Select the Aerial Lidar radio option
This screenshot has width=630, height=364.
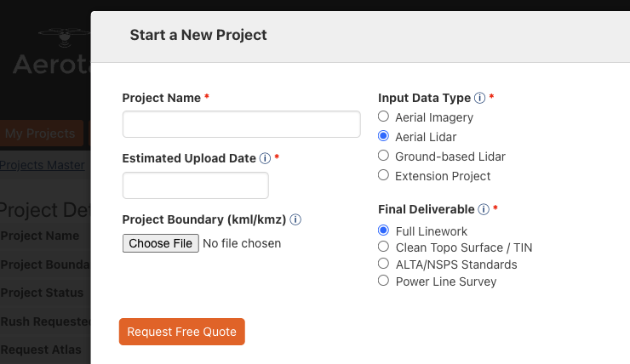tap(383, 136)
